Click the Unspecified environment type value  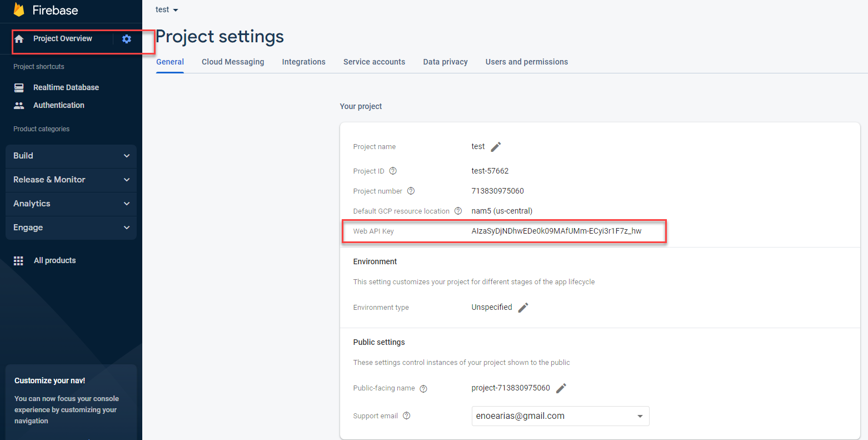(x=492, y=307)
